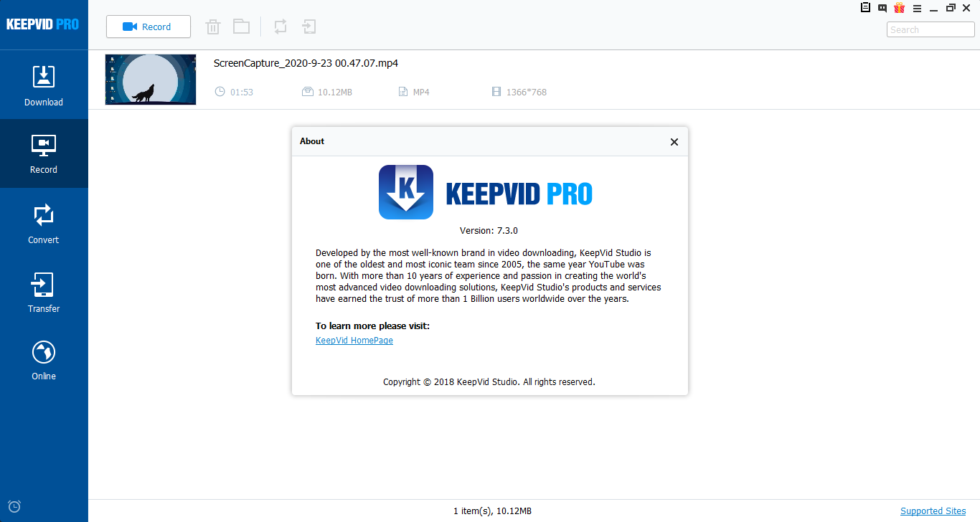The width and height of the screenshot is (980, 522).
Task: Open the Online section
Action: point(44,360)
